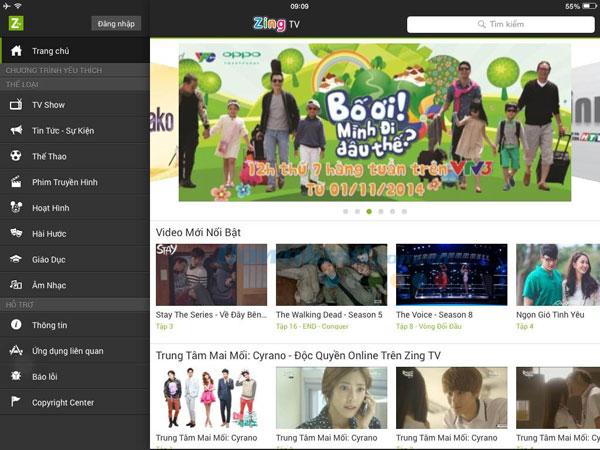
Task: Tap the Zing Z logo icon
Action: point(15,22)
